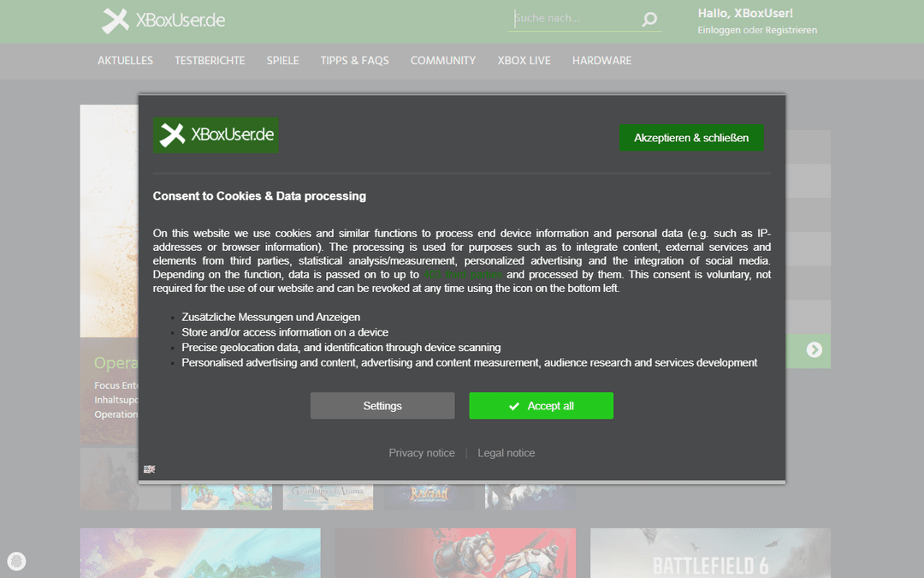
Task: Click 'Zusätzliche Messungen und Anzeigen' list item
Action: click(270, 318)
